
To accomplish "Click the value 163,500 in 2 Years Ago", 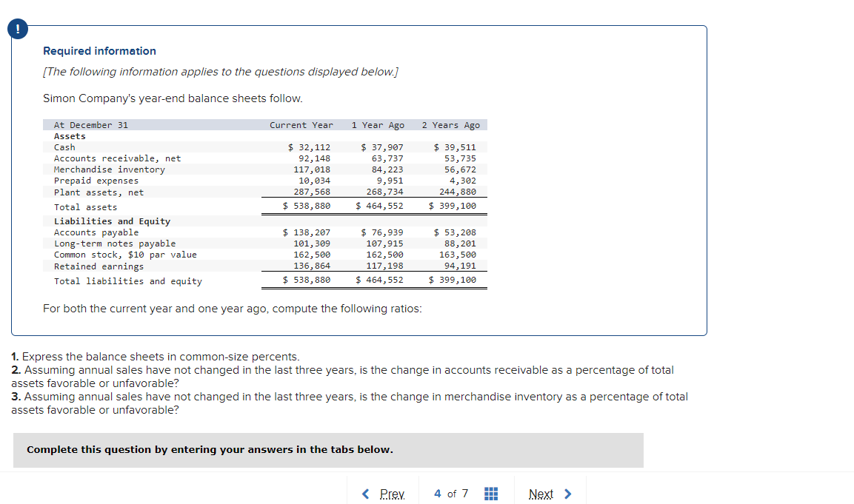I will pos(458,255).
